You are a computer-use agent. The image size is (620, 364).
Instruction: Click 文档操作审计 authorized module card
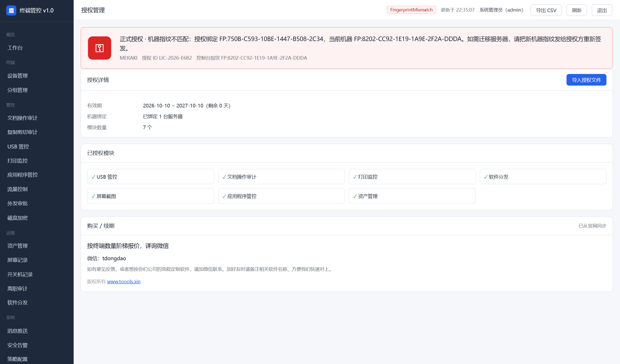[x=281, y=177]
